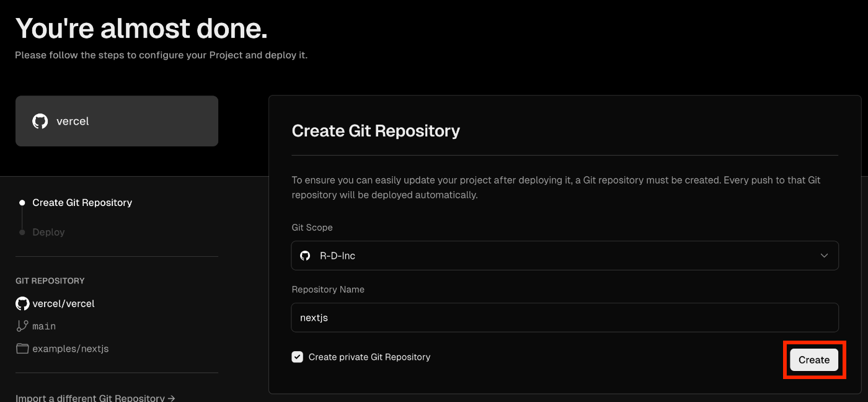Image resolution: width=868 pixels, height=402 pixels.
Task: Click the GitHub logo in the vercel card
Action: point(40,121)
